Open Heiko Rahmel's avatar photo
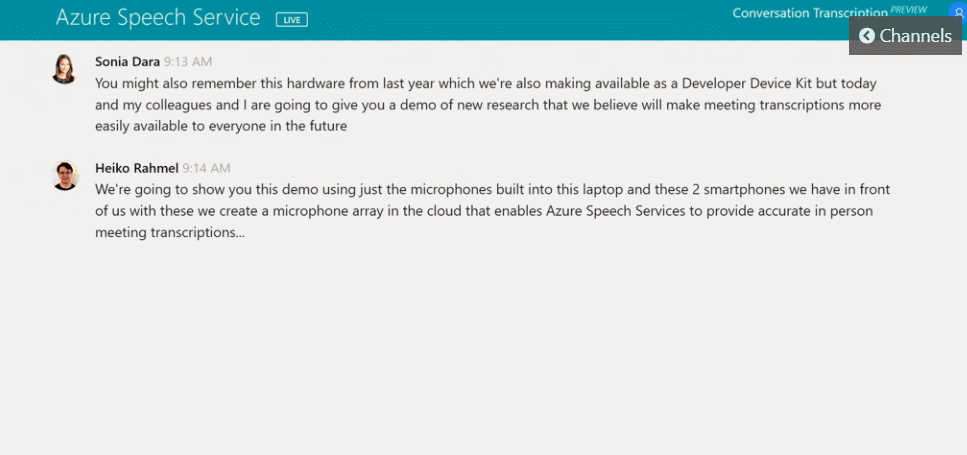This screenshot has height=455, width=967. click(65, 176)
